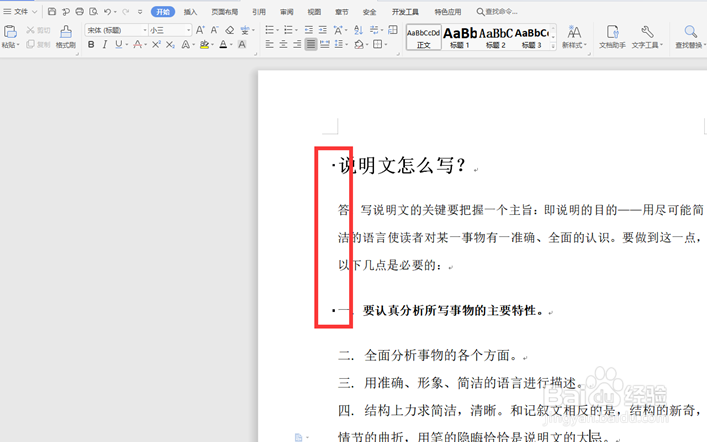Click the font color (black A) button
The image size is (708, 442).
coord(223,44)
